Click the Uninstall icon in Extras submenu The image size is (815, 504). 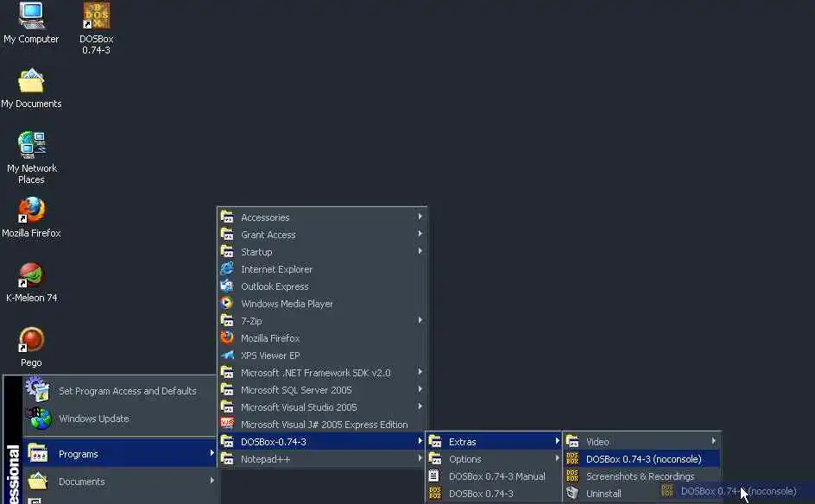[x=572, y=493]
